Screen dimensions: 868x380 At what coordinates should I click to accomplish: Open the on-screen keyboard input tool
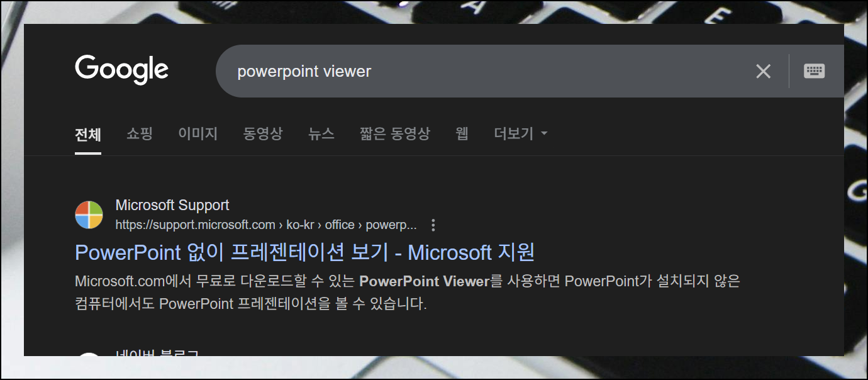815,71
